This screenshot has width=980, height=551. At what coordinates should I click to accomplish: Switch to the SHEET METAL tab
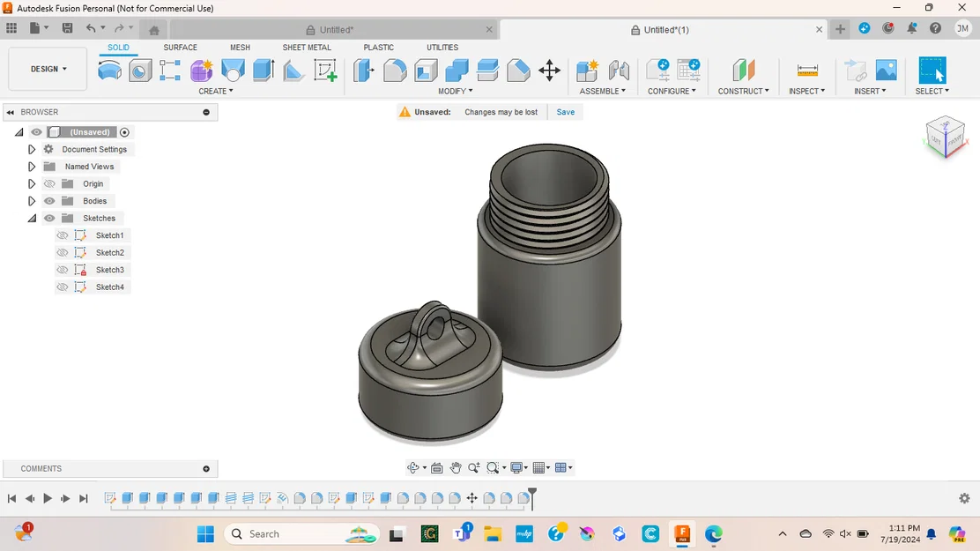pyautogui.click(x=307, y=48)
